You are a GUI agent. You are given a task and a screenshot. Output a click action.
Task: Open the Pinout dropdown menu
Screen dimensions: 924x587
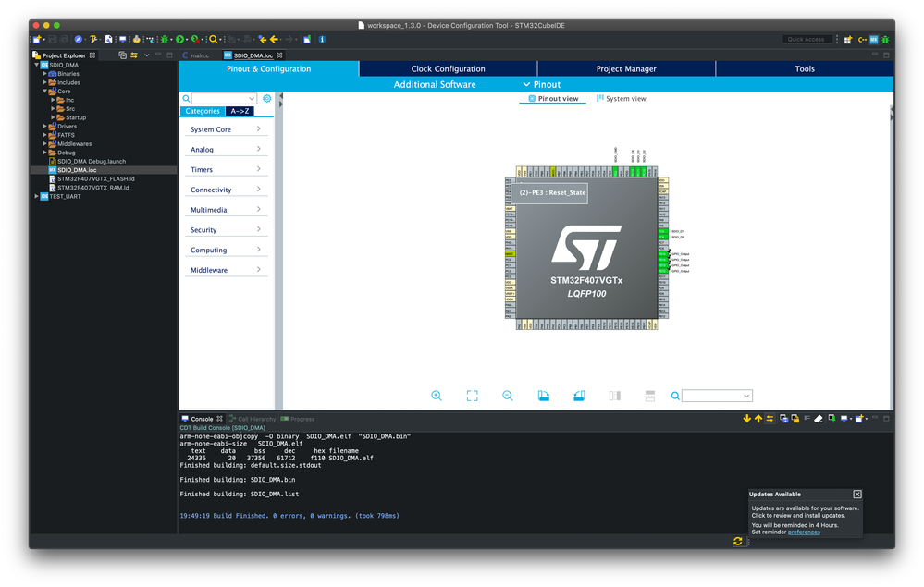point(542,84)
